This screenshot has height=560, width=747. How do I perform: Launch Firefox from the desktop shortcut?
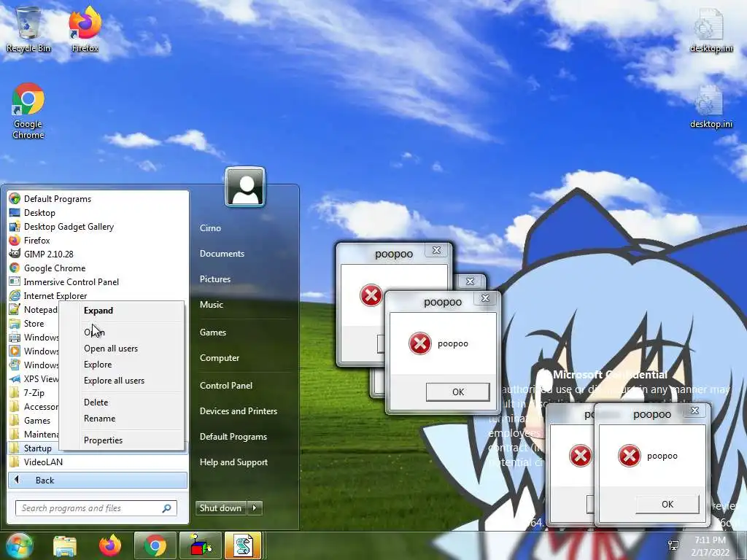pyautogui.click(x=85, y=29)
